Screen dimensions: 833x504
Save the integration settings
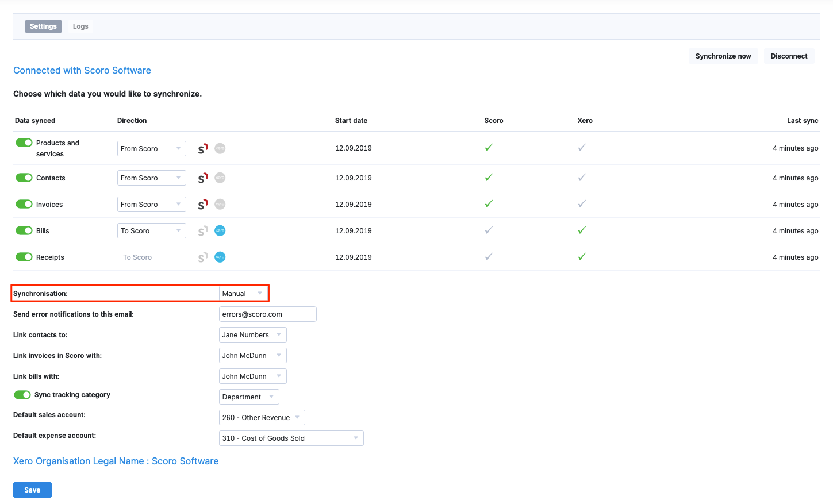pos(32,490)
